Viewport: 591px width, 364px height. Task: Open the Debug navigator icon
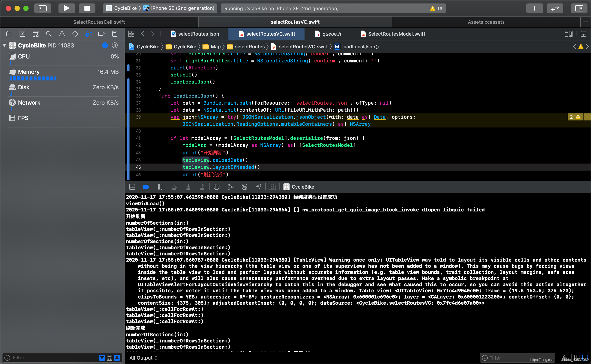[x=88, y=34]
